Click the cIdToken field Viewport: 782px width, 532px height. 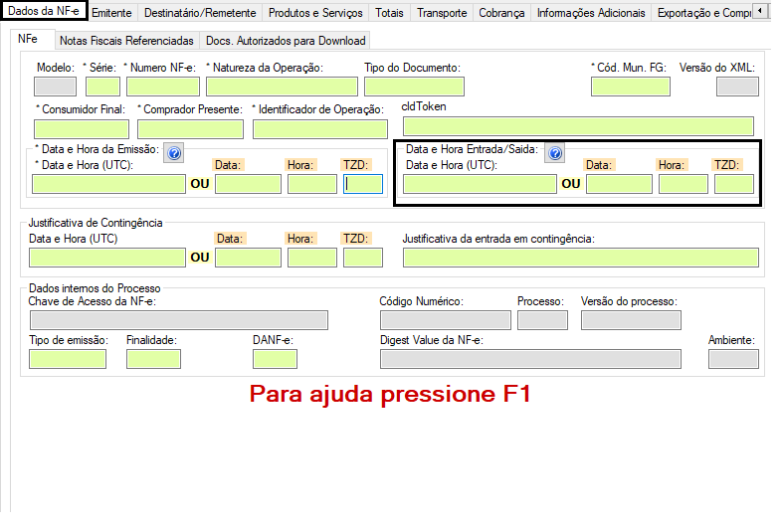(578, 126)
